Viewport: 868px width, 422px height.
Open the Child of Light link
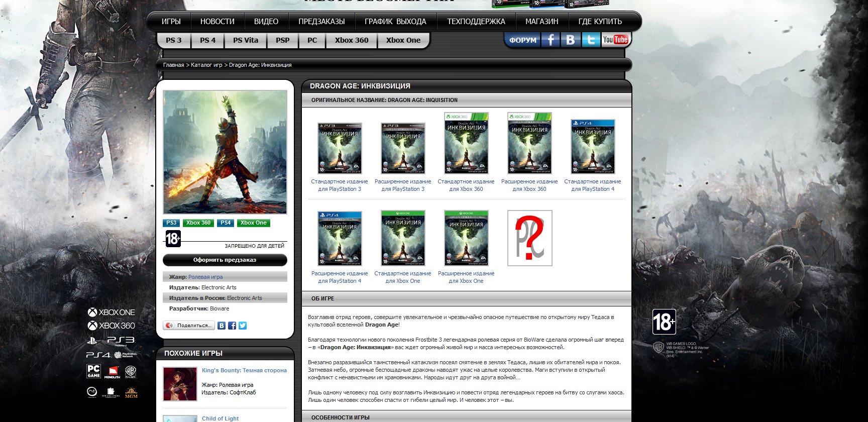[x=220, y=418]
